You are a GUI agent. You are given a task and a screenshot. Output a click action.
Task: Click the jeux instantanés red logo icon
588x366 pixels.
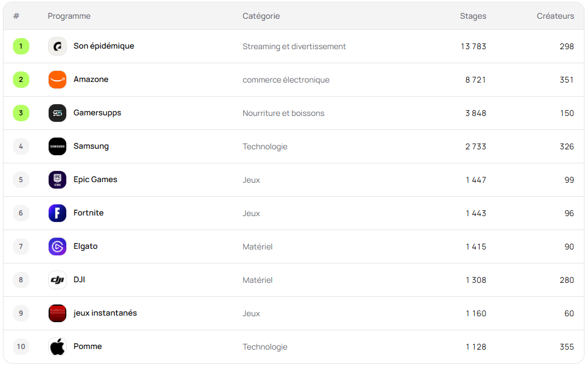click(57, 313)
